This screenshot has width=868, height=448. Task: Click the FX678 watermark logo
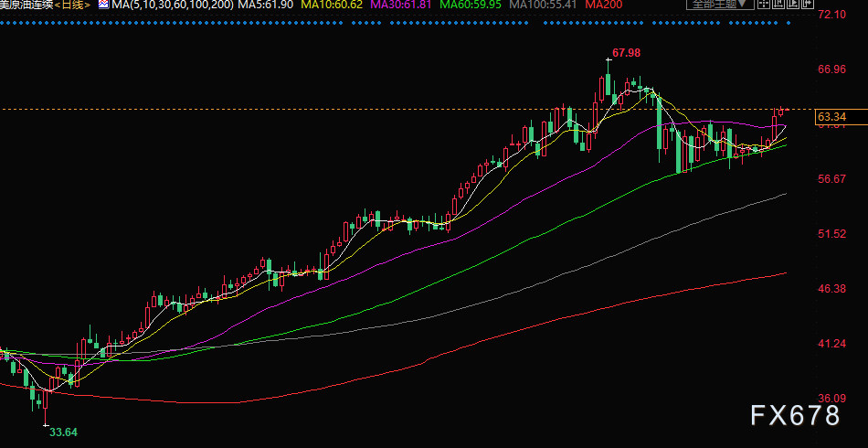pos(794,416)
